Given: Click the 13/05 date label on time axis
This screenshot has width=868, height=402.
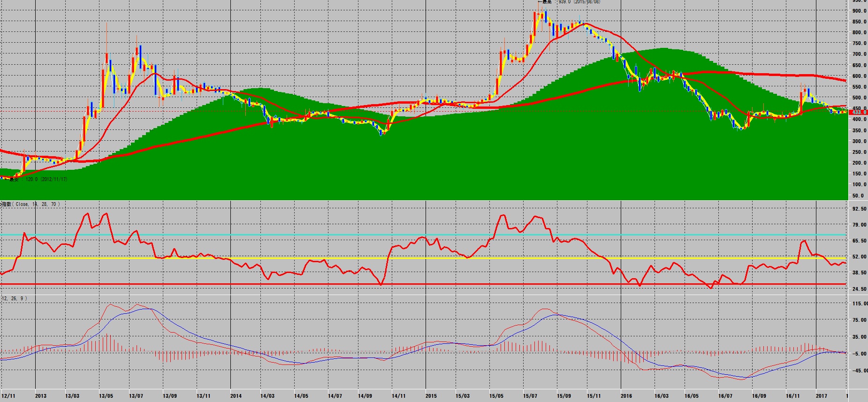Looking at the screenshot, I should 106,396.
